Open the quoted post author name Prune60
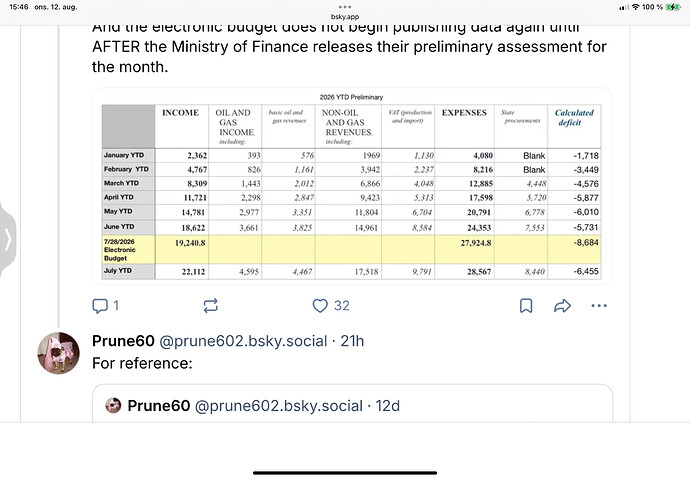The height and width of the screenshot is (479, 690). point(158,406)
